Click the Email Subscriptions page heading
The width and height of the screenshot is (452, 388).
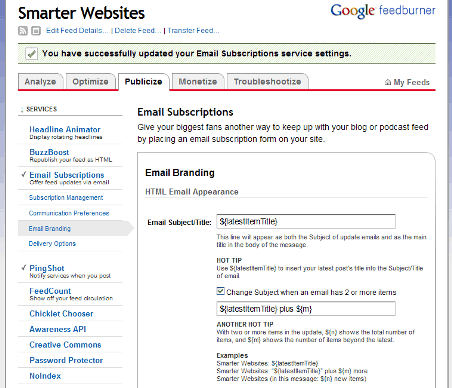(x=185, y=112)
